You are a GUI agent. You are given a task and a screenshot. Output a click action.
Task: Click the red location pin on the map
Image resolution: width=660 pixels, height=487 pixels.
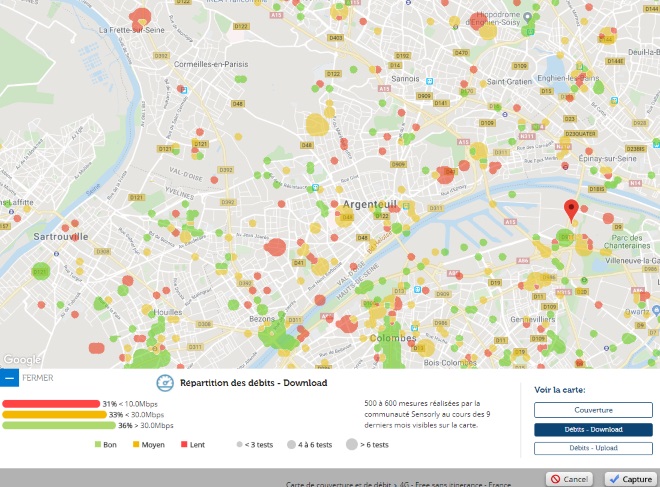click(x=571, y=211)
